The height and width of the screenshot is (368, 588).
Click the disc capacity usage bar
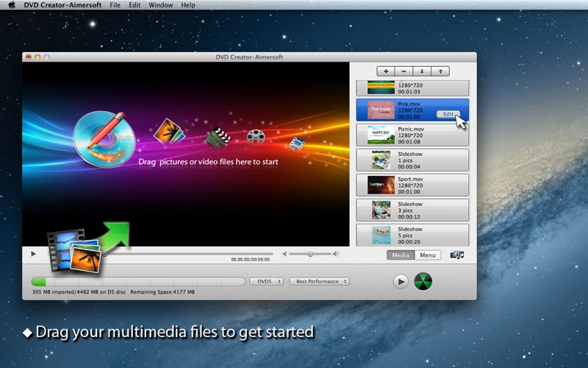pos(138,281)
